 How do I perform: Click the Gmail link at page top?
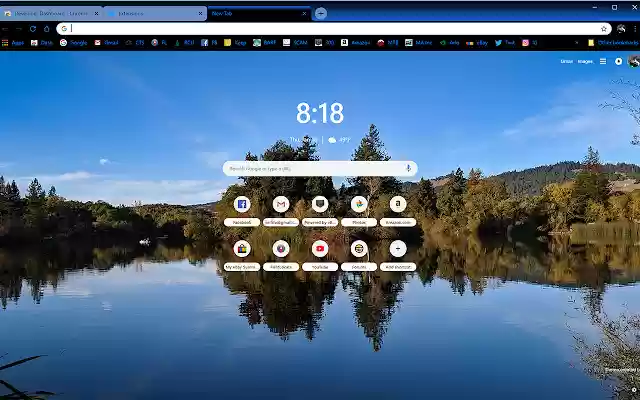(567, 61)
